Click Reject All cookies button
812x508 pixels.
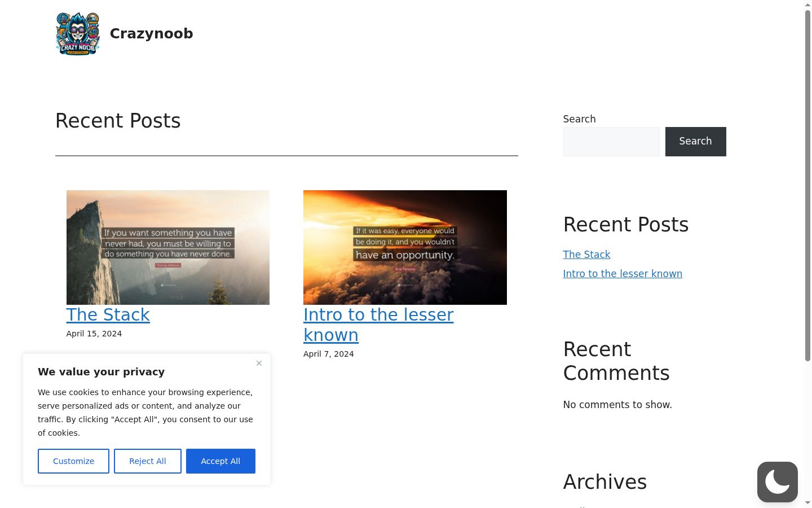point(148,461)
